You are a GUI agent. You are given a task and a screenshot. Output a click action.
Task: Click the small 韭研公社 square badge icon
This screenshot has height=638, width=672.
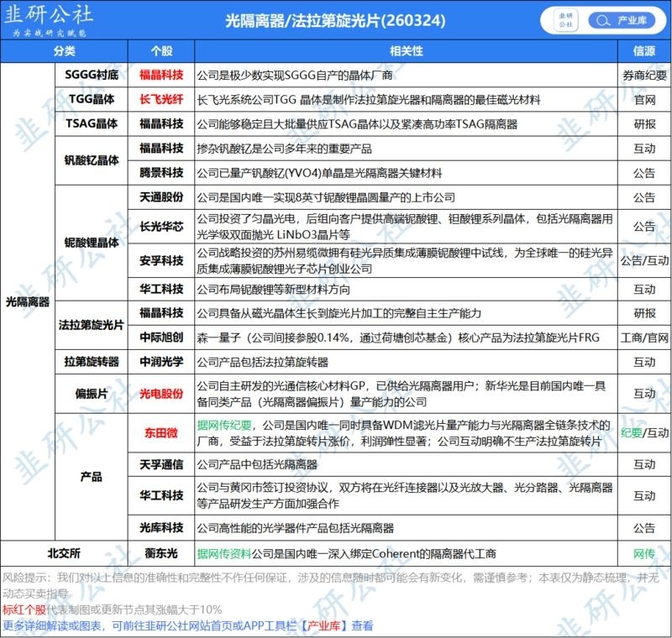565,20
